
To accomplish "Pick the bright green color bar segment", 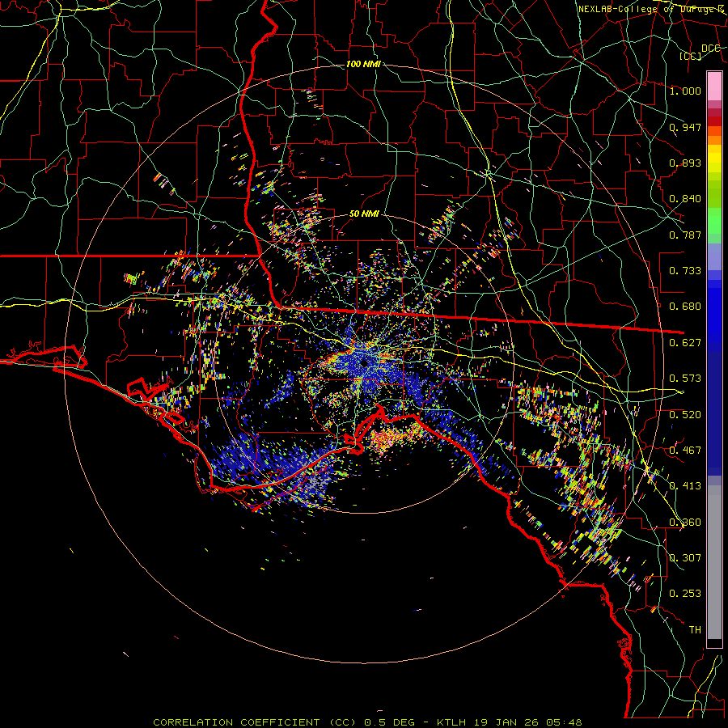I will click(x=714, y=221).
